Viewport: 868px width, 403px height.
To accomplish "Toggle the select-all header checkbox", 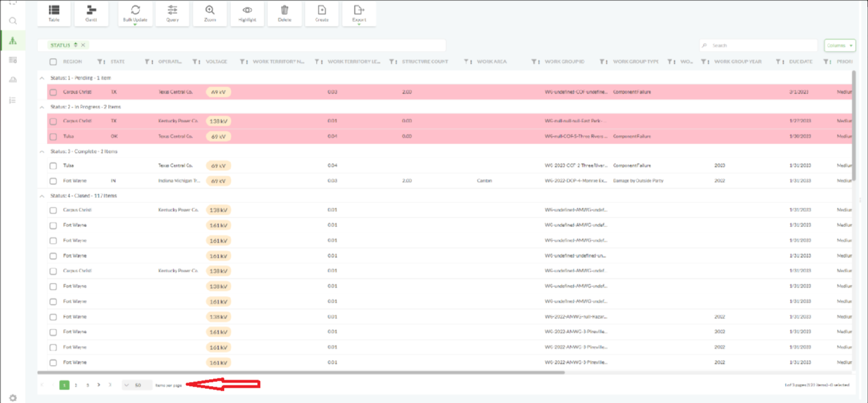I will pos(53,62).
